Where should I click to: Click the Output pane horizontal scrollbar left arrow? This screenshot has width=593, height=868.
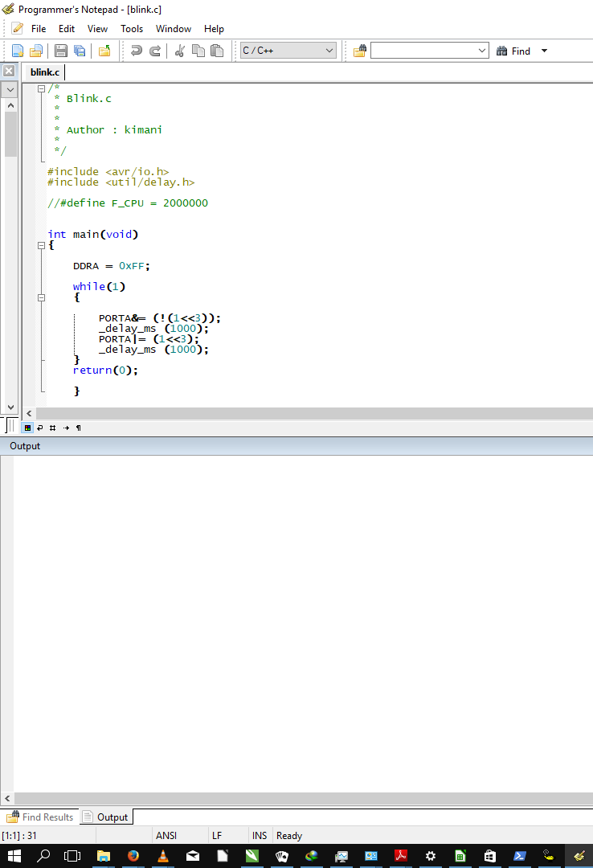click(7, 798)
